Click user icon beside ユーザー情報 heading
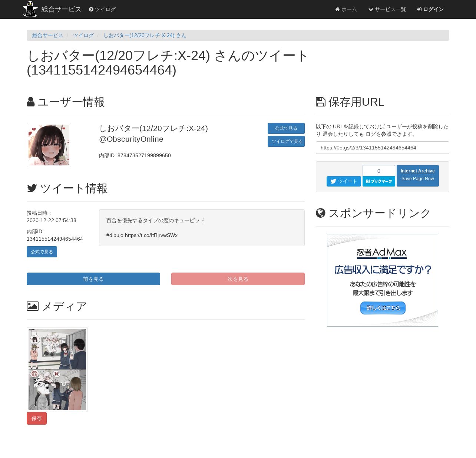Viewport: 476px width, 458px height. coord(31,102)
